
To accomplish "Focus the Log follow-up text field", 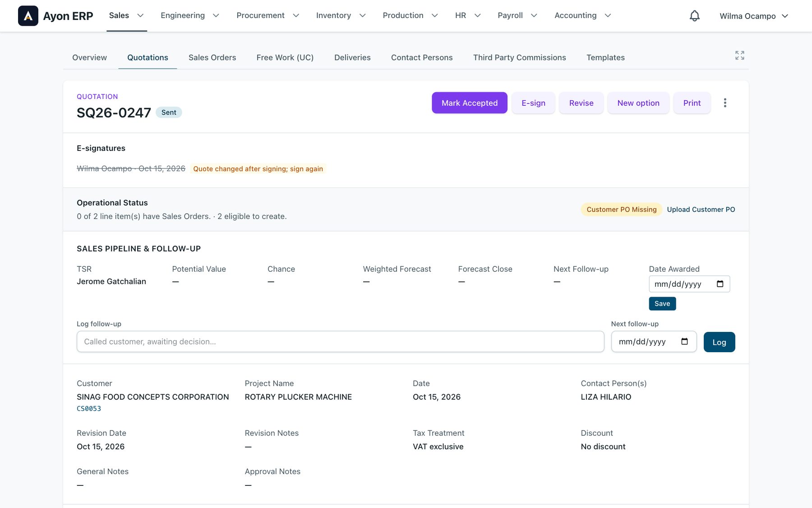I will click(x=340, y=341).
